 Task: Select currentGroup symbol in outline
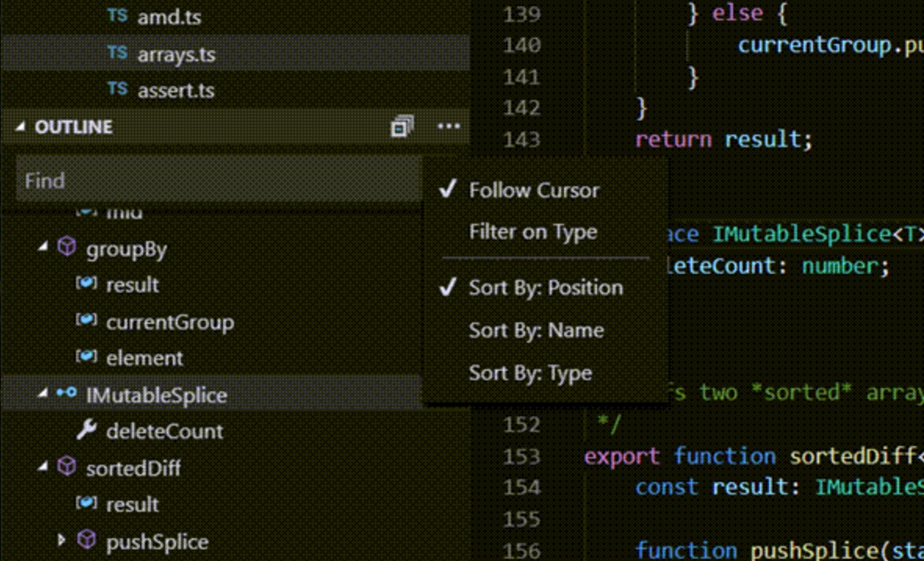click(170, 322)
